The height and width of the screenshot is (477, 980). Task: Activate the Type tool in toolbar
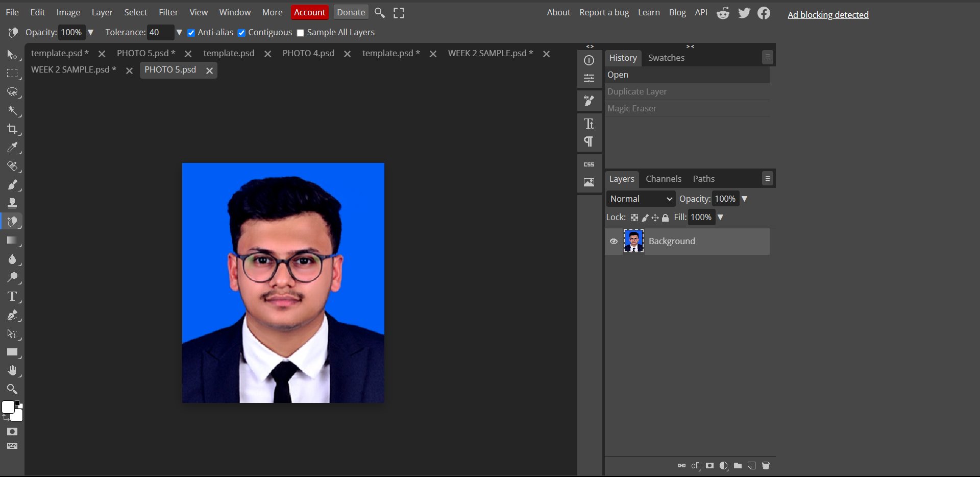click(x=12, y=297)
